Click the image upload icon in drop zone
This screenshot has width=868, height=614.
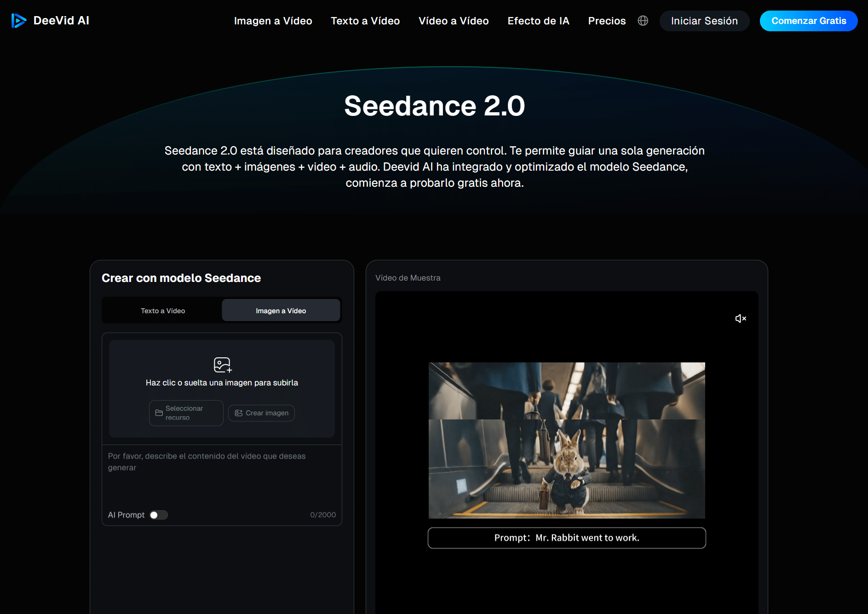pyautogui.click(x=222, y=365)
